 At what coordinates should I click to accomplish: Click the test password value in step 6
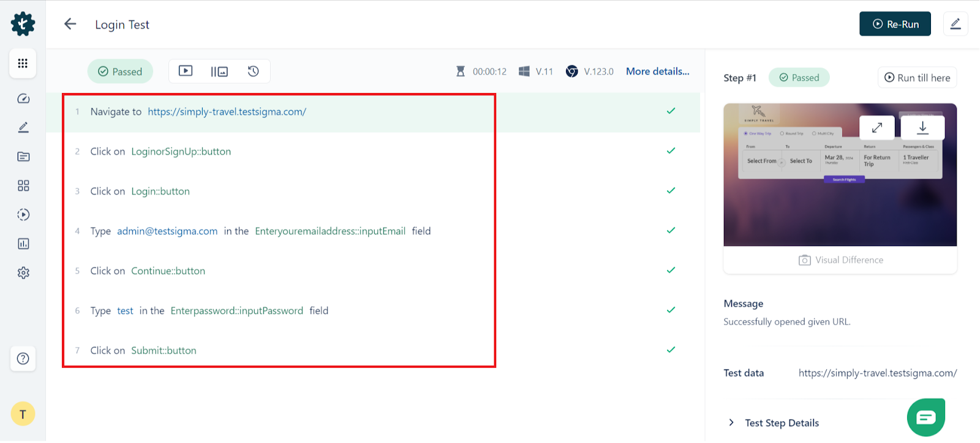125,311
